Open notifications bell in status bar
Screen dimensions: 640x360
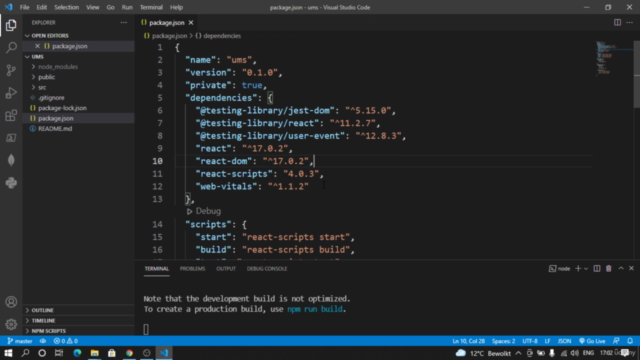tap(630, 341)
